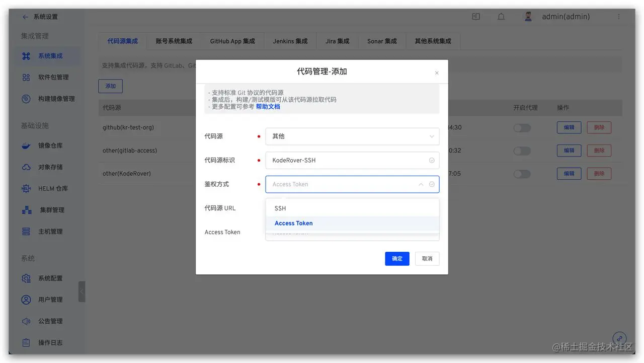Open the 构建镜像管理 sidebar icon
The width and height of the screenshot is (644, 363).
pos(26,99)
